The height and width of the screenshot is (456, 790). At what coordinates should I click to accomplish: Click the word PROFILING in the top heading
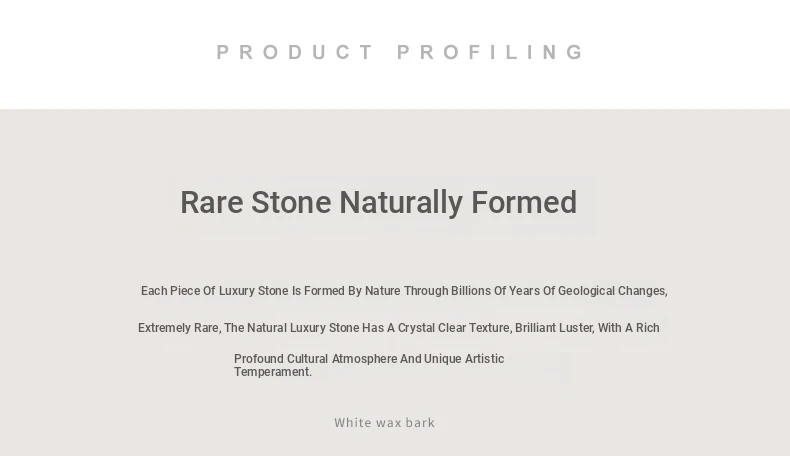pyautogui.click(x=491, y=52)
